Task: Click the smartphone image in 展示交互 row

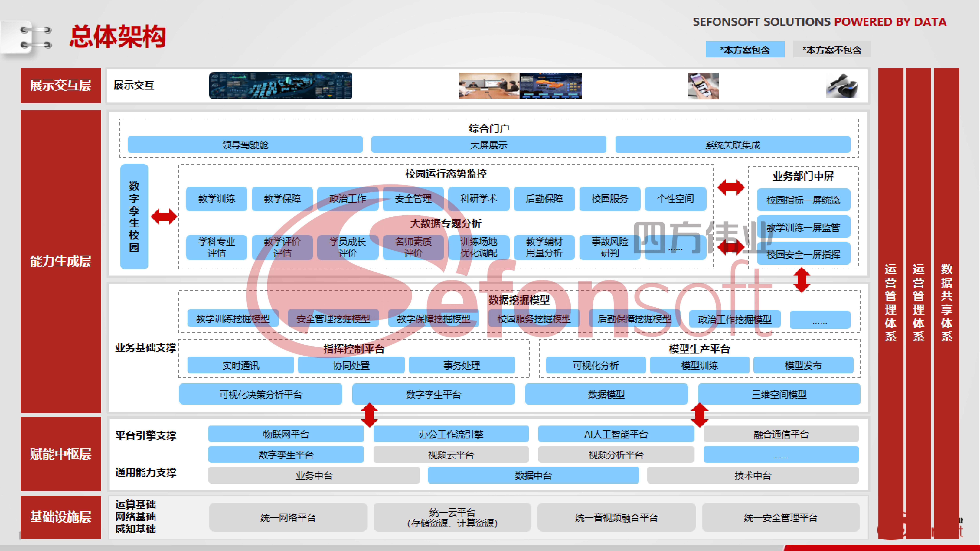Action: click(703, 86)
